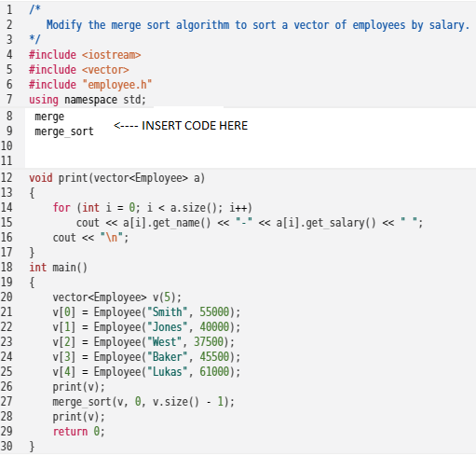Click line number 11 in the gutter
This screenshot has height=456, width=476.
(x=7, y=160)
